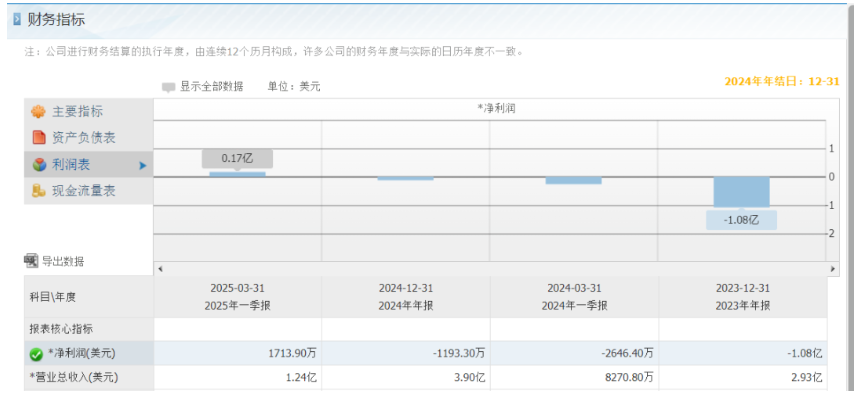Click the 2024年年结日：12-31 text
Screen dimensions: 861x396
(x=782, y=81)
